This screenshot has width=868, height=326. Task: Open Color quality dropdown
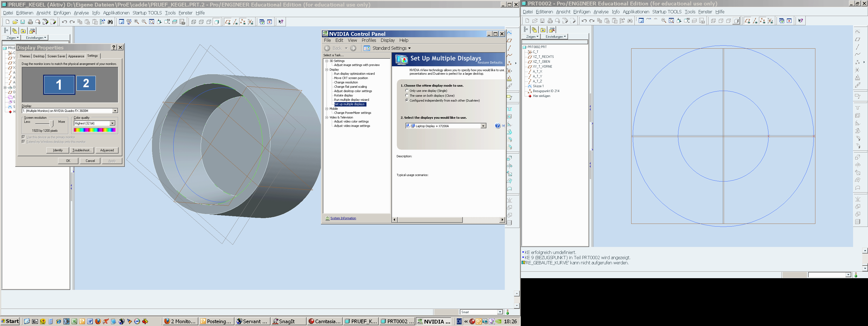click(113, 123)
